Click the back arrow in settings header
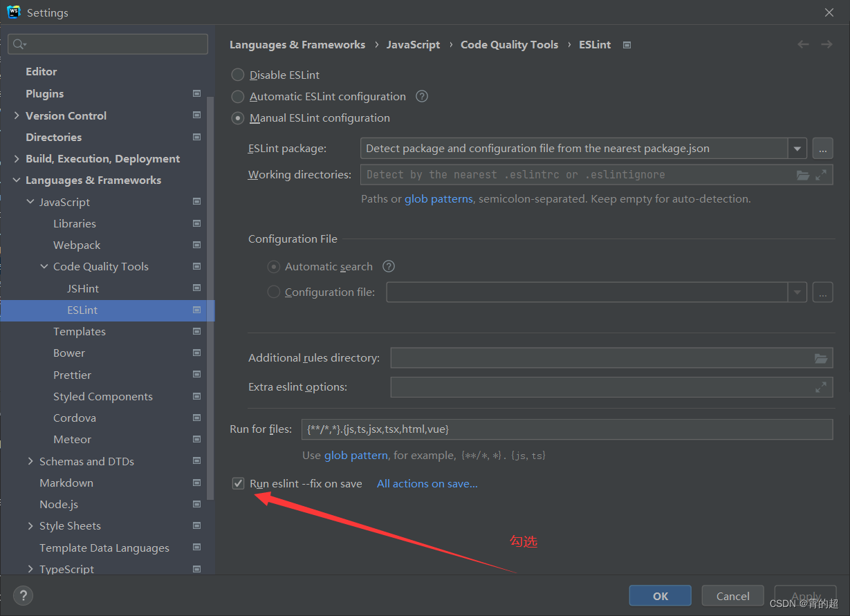This screenshot has height=616, width=850. (803, 44)
